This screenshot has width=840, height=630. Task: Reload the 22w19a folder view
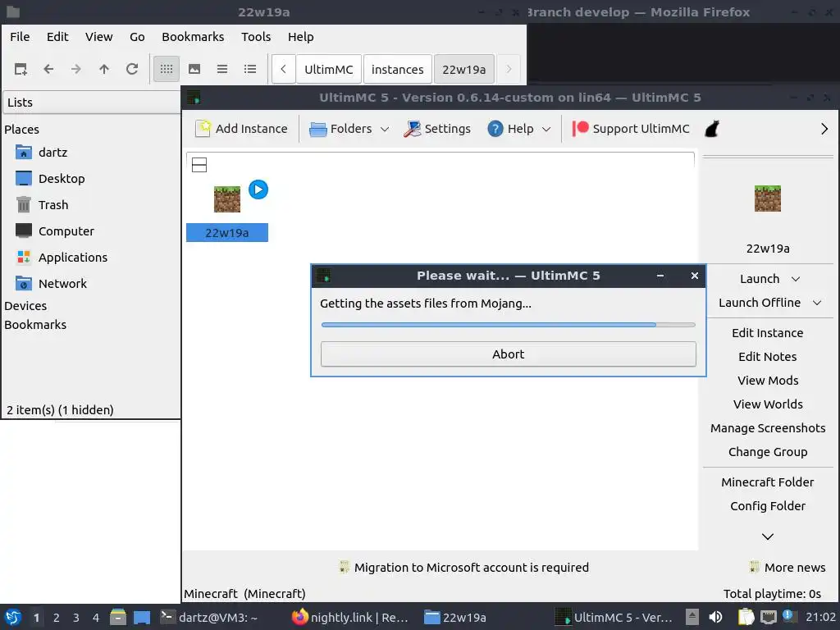click(132, 69)
